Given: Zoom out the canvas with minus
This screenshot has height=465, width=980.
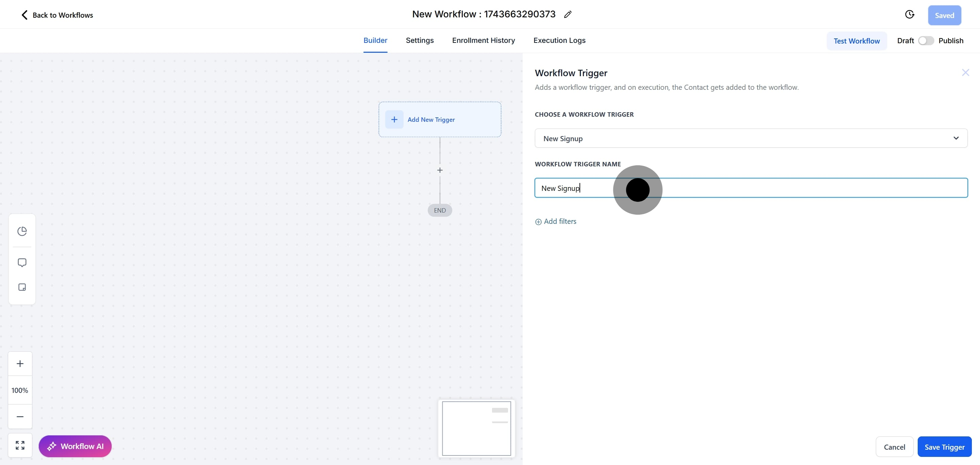Looking at the screenshot, I should (x=20, y=417).
